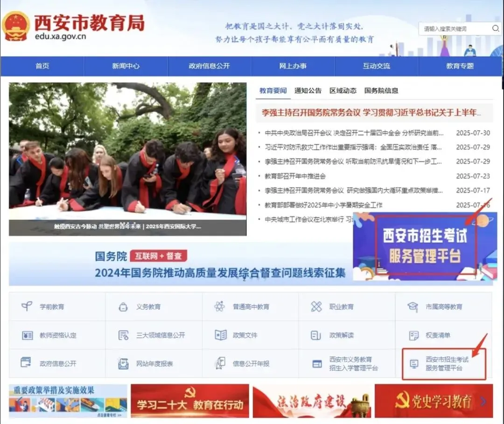Image resolution: width=504 pixels, height=424 pixels.
Task: Switch to the 通知公告 tab
Action: [x=308, y=90]
